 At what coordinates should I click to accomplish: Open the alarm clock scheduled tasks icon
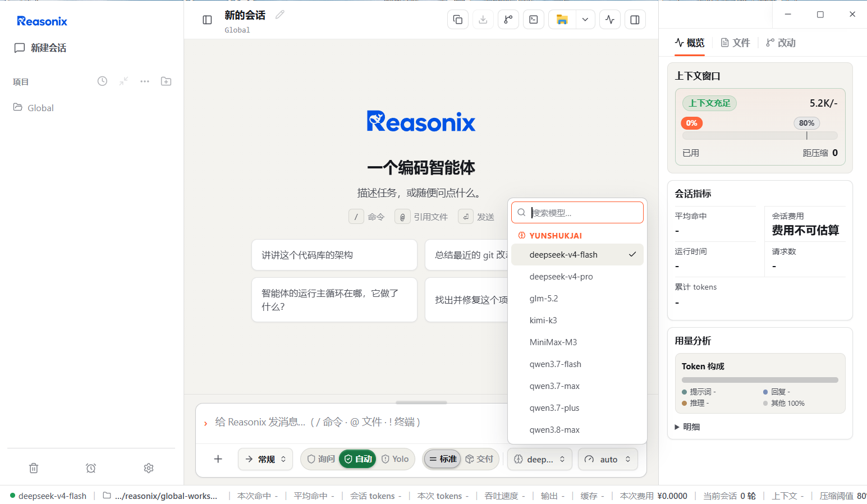[91, 468]
